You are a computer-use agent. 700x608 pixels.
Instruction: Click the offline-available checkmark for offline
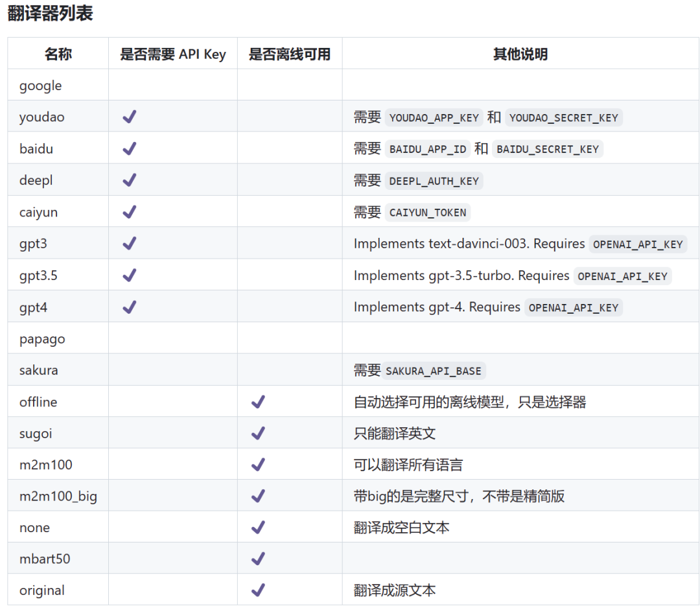click(258, 402)
